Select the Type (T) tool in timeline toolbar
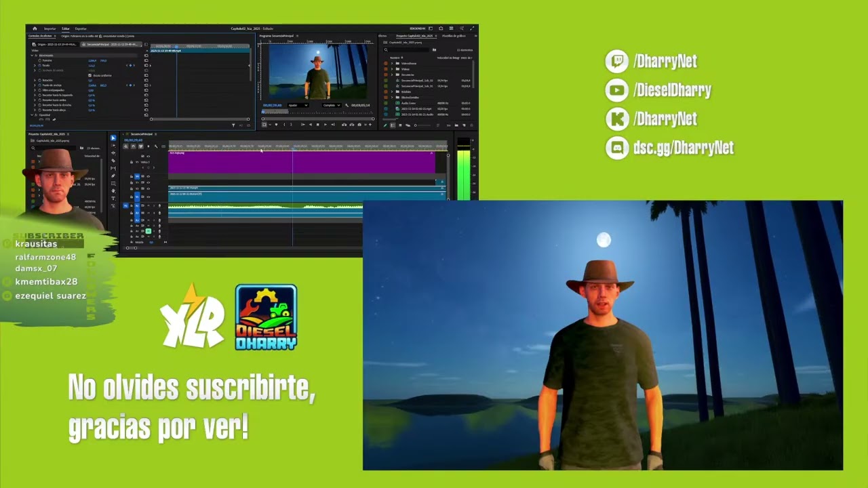 tap(113, 198)
